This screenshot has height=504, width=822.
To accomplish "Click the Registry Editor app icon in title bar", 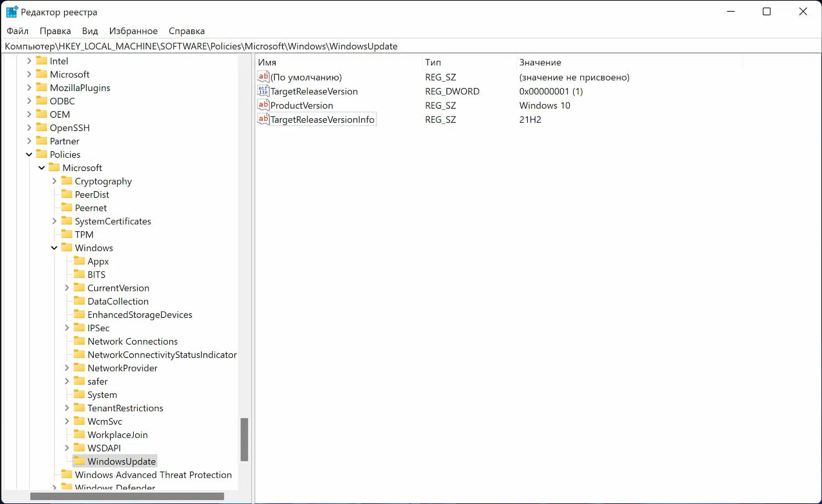I will click(x=12, y=12).
